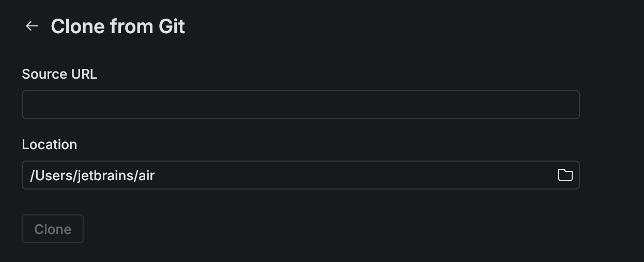
Task: Focus the Source URL input field
Action: point(300,105)
